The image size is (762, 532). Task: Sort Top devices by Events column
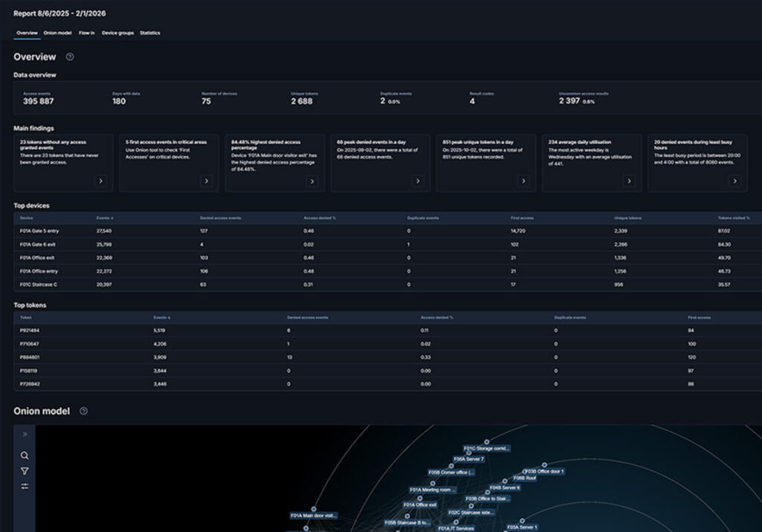105,218
